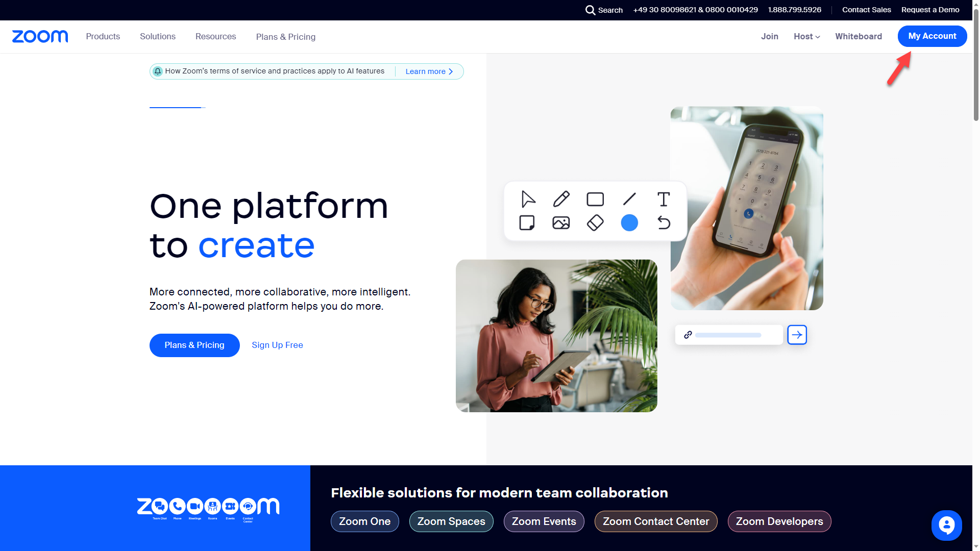Toggle the blue color swatch selector
980x551 pixels.
point(629,222)
